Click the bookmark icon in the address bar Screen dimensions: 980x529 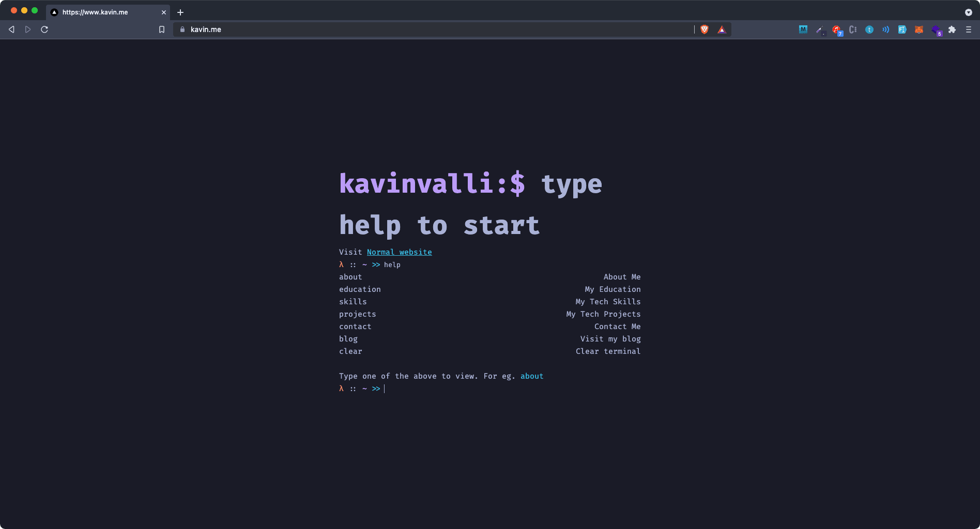pos(161,29)
